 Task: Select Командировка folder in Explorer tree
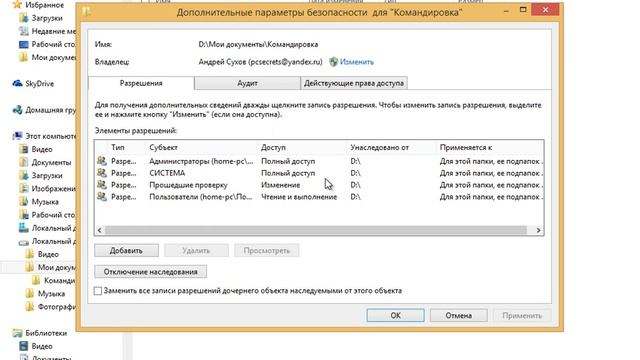60,280
